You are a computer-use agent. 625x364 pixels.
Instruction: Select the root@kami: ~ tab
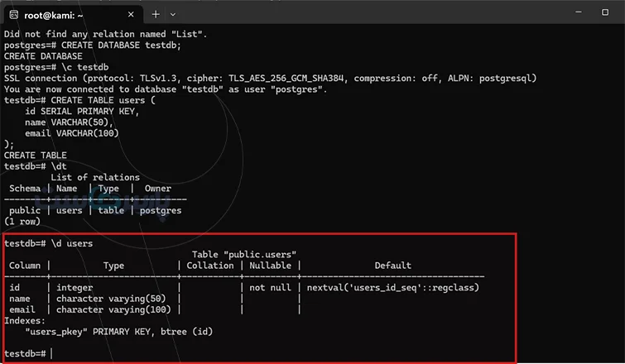pos(73,15)
